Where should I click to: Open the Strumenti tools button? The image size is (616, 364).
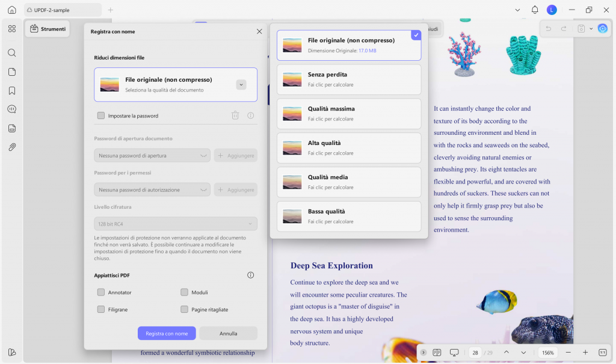pos(48,29)
